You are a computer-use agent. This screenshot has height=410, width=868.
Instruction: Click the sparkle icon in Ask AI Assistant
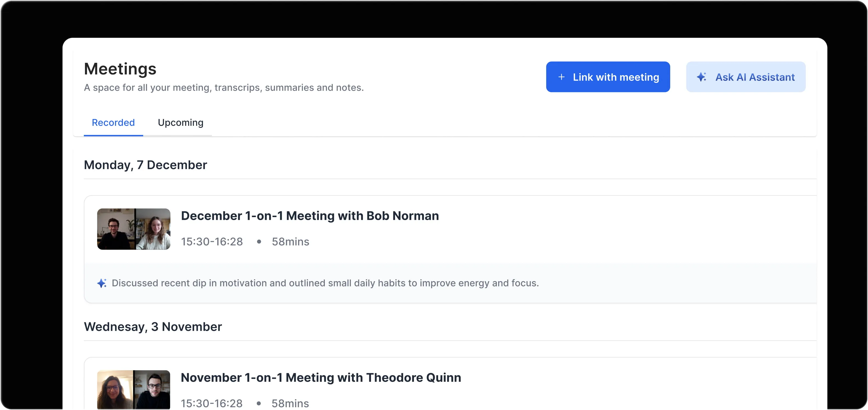(701, 77)
